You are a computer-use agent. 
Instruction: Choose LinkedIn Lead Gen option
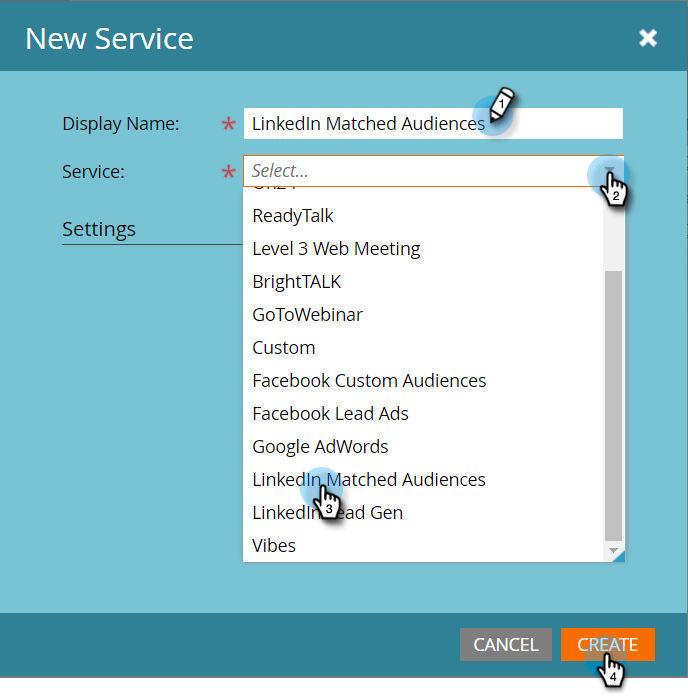point(424,513)
